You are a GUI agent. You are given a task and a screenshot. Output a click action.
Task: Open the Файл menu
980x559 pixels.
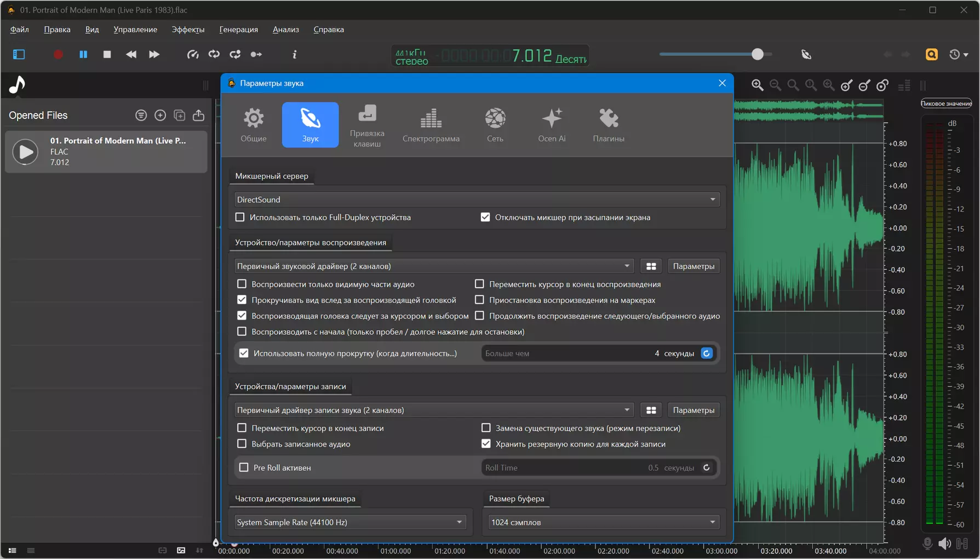click(19, 30)
